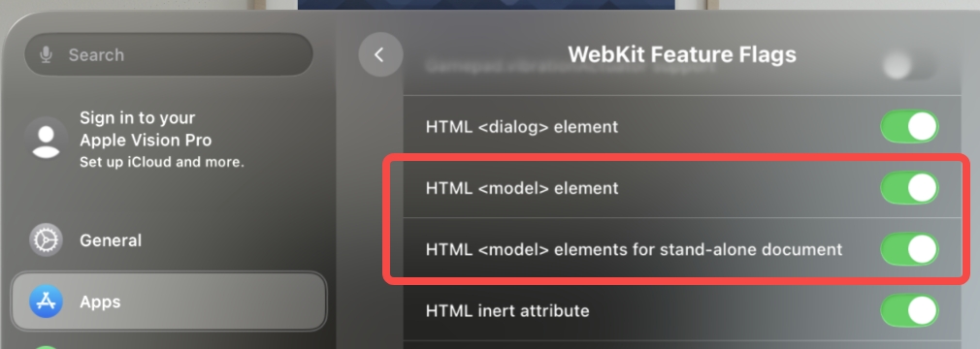Screen dimensions: 980x349
Task: Select the Apps sidebar item
Action: pos(169,301)
